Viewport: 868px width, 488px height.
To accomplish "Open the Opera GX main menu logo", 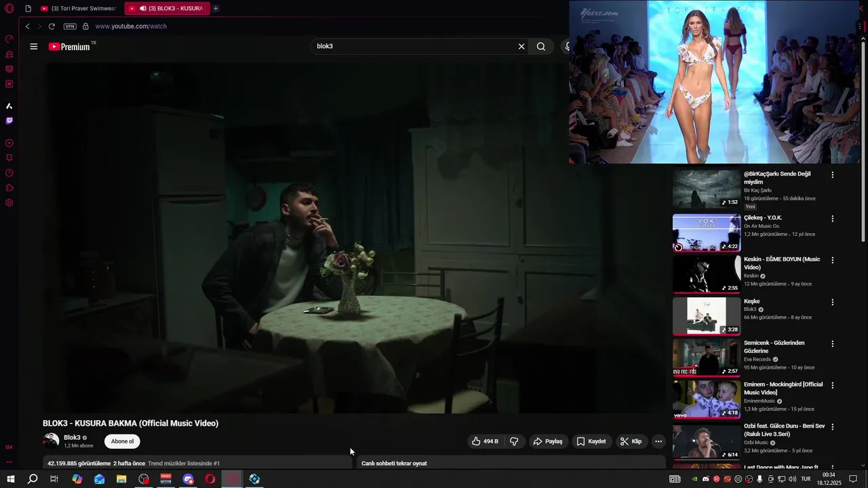I will [x=9, y=9].
